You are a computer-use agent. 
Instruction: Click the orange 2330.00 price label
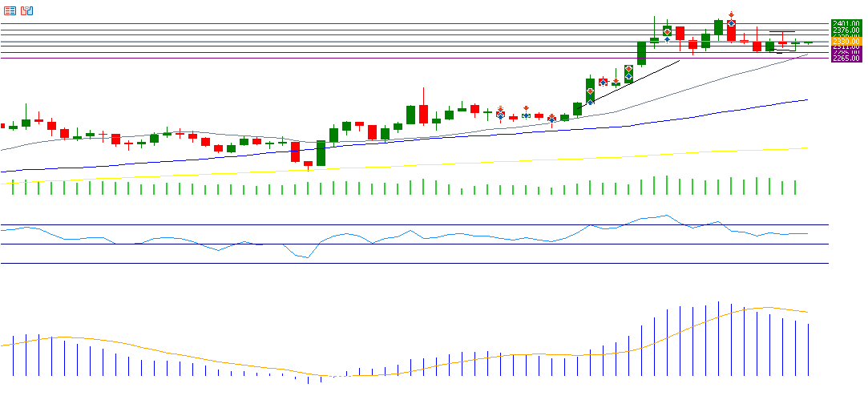click(x=846, y=41)
